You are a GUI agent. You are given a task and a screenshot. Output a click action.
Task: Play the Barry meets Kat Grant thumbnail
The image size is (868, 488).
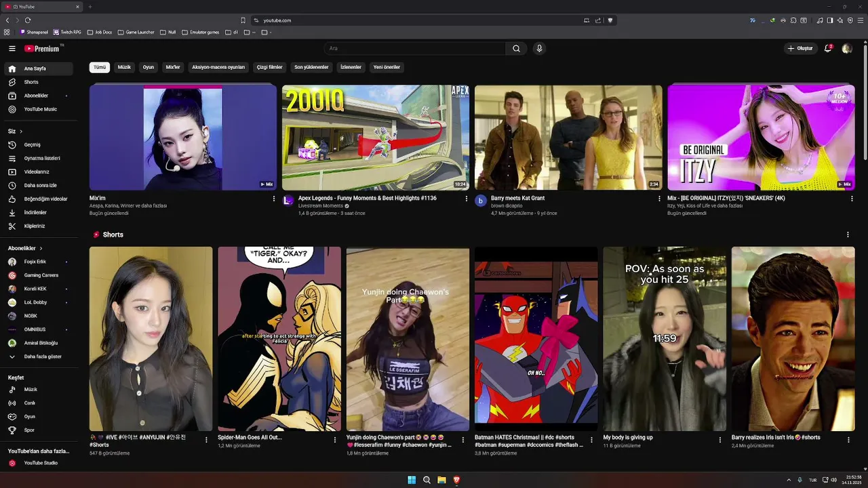[x=568, y=138]
